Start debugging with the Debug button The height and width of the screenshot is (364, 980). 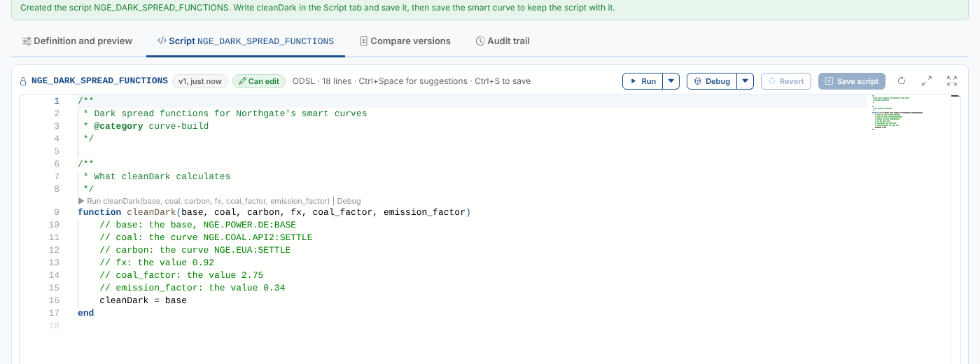click(712, 81)
